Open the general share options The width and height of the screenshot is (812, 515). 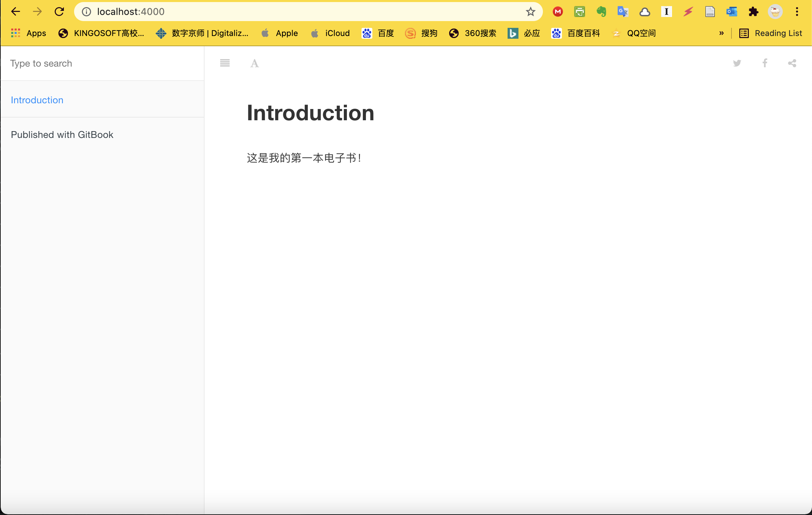click(x=792, y=63)
